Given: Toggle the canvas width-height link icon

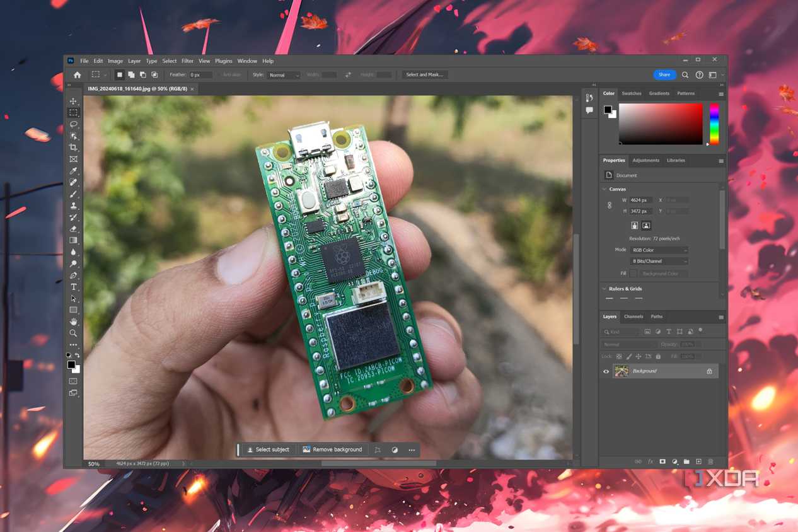Looking at the screenshot, I should point(610,205).
